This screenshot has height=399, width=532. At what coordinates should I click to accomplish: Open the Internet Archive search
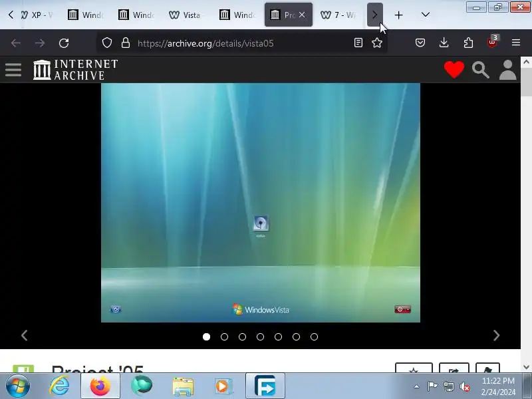click(x=480, y=70)
